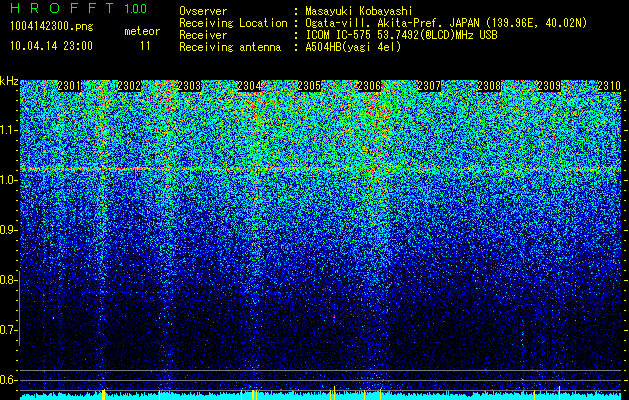
Task: Click the HROFFT title text
Action: click(x=62, y=8)
